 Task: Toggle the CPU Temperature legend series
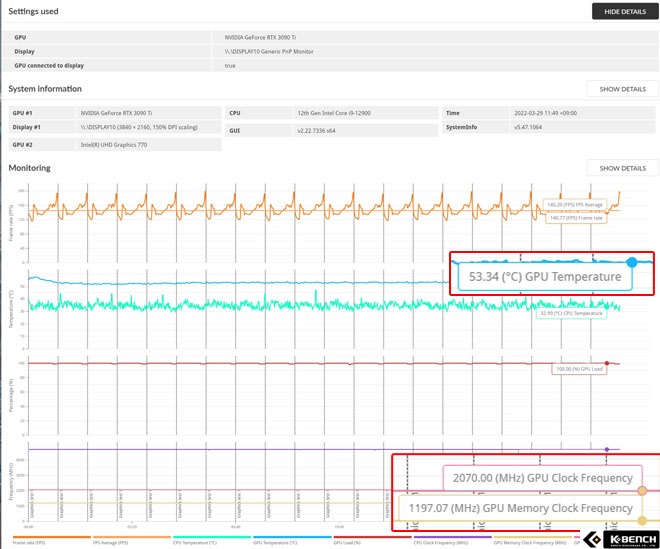point(212,540)
